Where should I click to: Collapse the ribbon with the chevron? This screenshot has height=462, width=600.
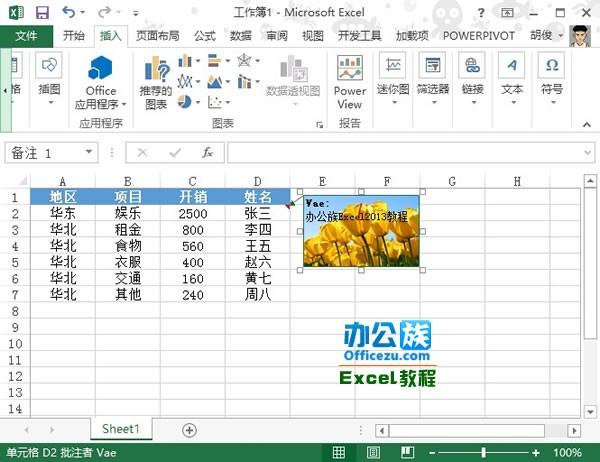(x=587, y=124)
